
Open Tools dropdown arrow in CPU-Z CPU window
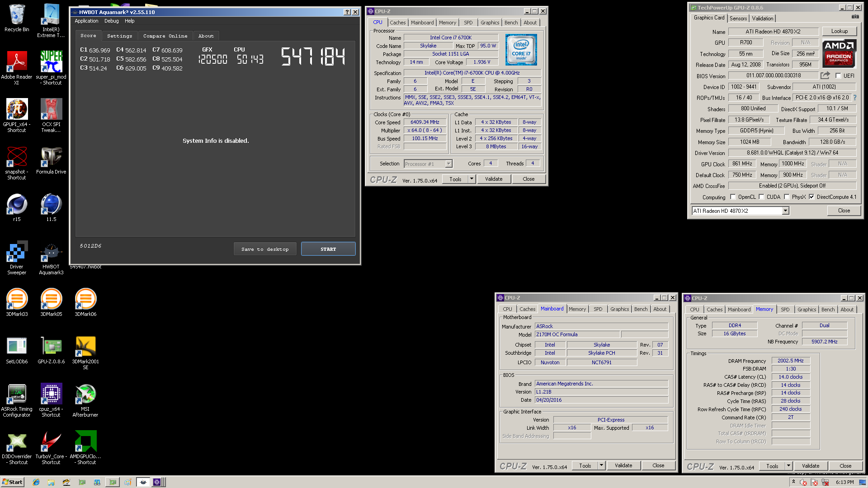tap(472, 179)
